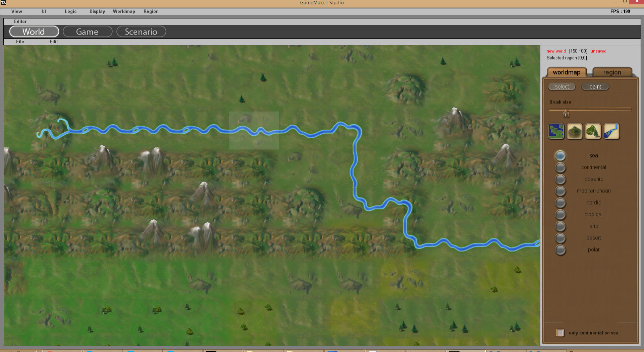Activate the select mode button
Image resolution: width=644 pixels, height=352 pixels.
point(562,87)
